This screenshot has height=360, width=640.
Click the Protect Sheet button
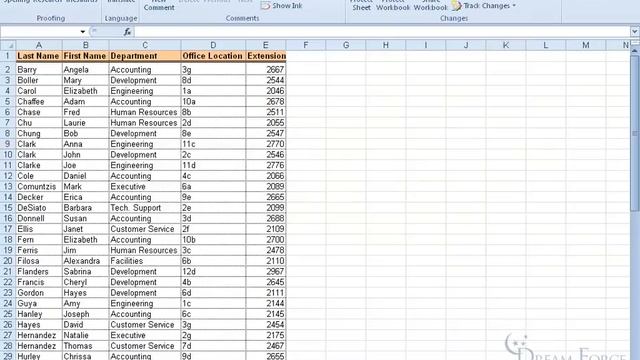click(361, 6)
